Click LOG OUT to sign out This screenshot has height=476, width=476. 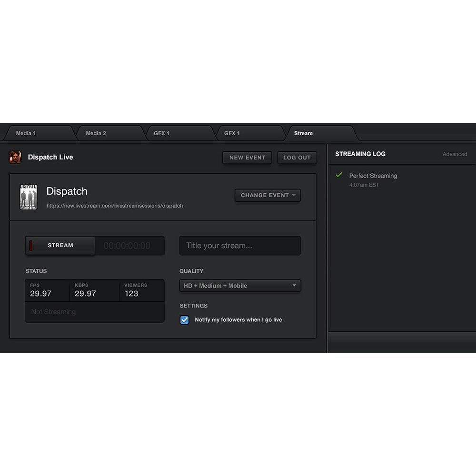[297, 158]
